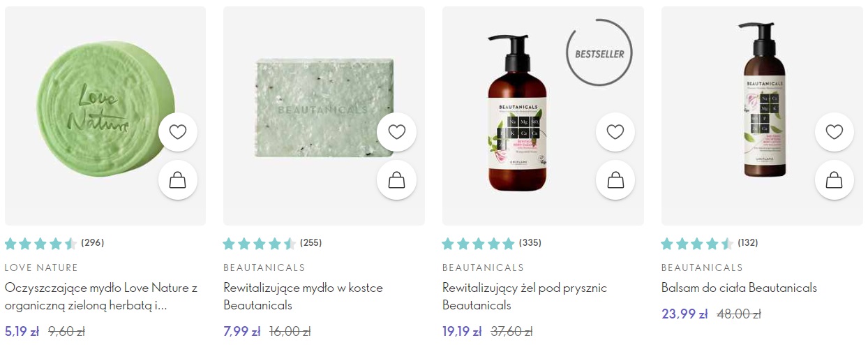Open Rewitalizujące mydło w kostce Beautanicals
Screen dimensions: 868x345
(303, 296)
